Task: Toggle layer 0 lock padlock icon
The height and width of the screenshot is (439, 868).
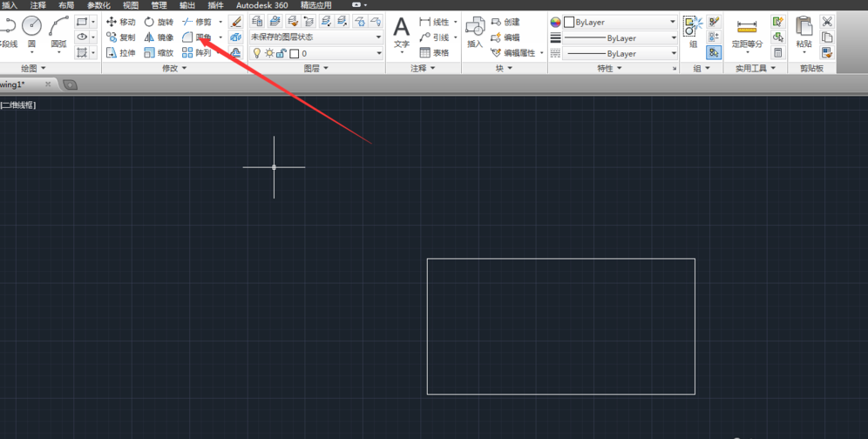Action: 281,53
